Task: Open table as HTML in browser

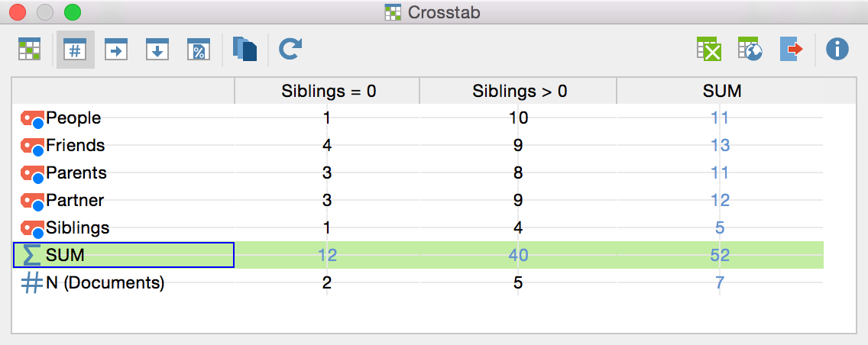Action: click(750, 49)
